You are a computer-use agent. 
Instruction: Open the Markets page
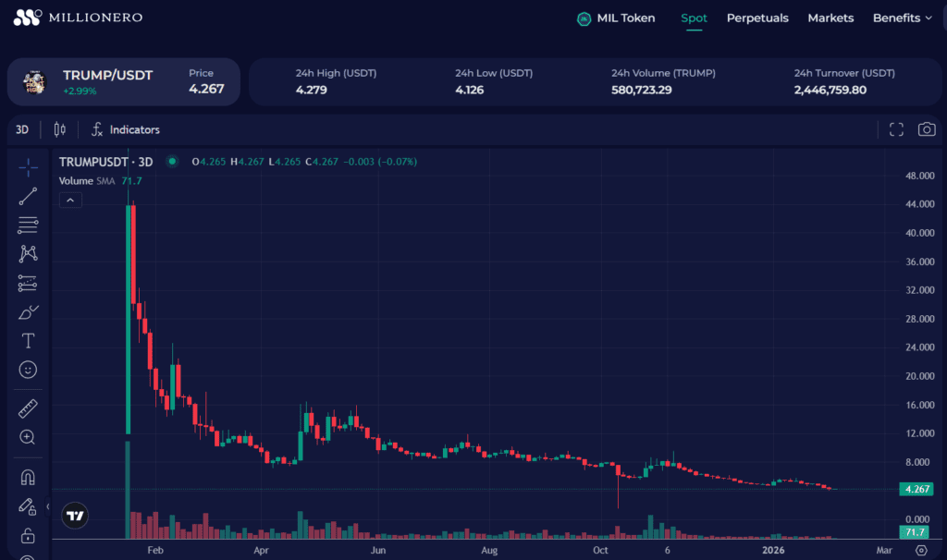tap(830, 18)
